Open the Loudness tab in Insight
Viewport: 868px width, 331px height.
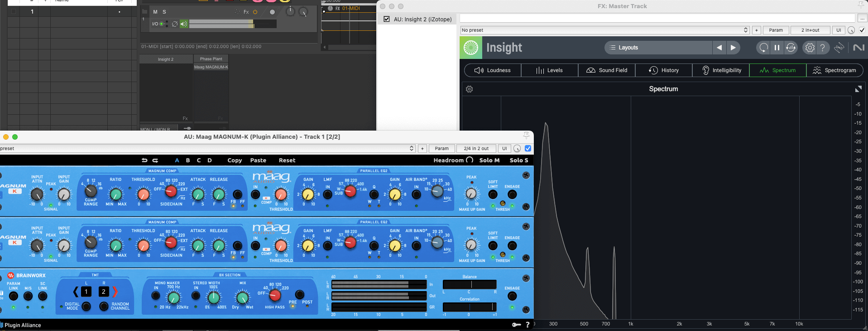point(493,70)
